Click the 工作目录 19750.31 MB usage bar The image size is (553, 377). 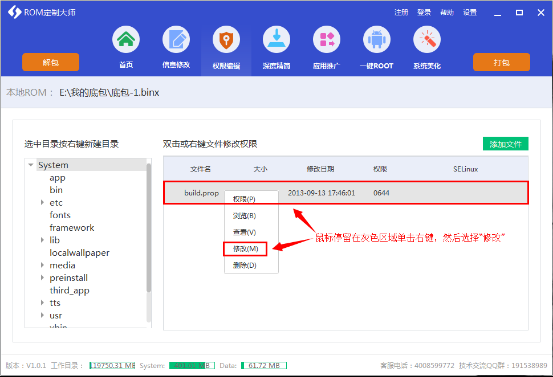point(112,365)
